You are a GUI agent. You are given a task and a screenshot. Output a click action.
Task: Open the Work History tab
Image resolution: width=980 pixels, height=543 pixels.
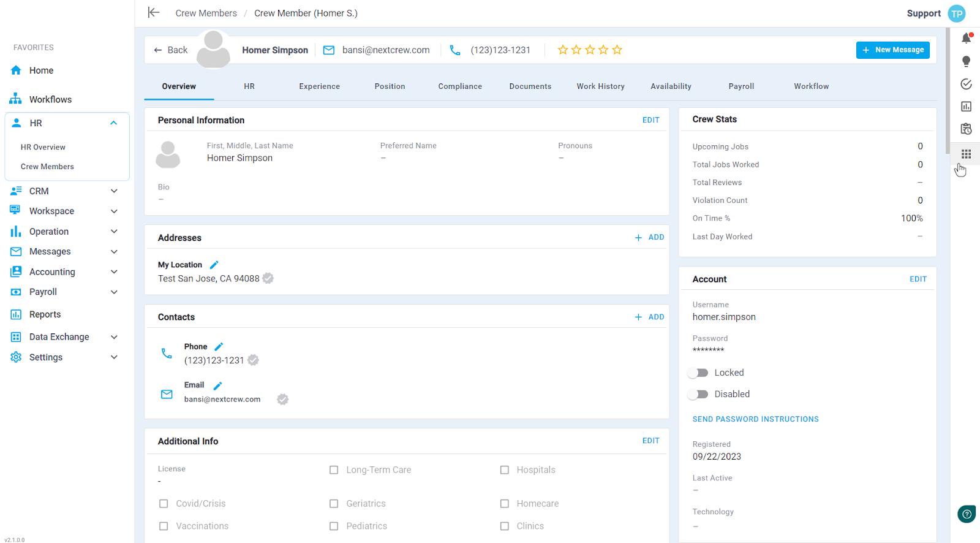601,86
